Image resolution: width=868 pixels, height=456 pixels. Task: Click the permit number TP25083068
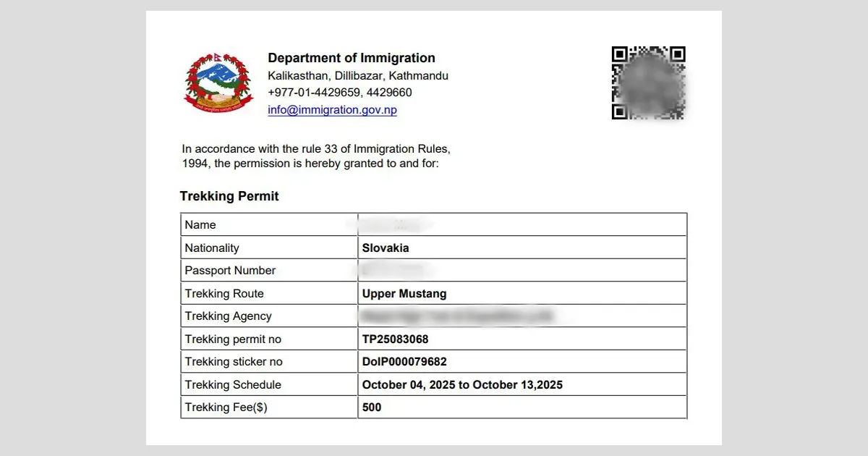(x=396, y=339)
